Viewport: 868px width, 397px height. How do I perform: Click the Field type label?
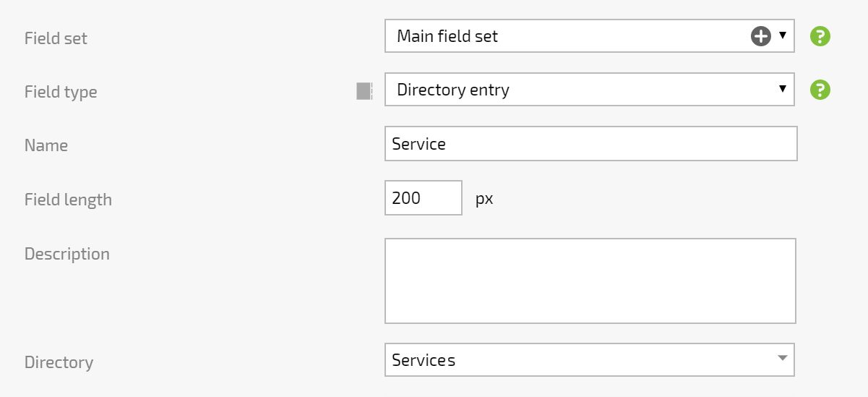click(x=61, y=93)
